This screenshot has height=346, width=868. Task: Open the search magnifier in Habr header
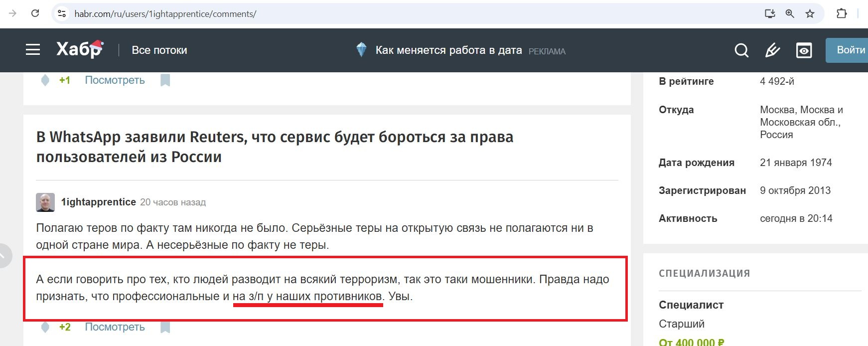(741, 50)
